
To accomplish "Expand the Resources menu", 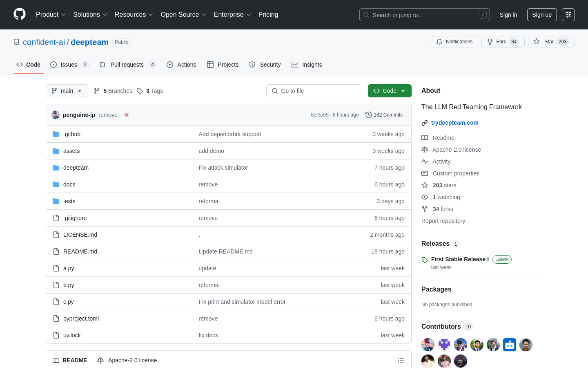I will (x=134, y=15).
